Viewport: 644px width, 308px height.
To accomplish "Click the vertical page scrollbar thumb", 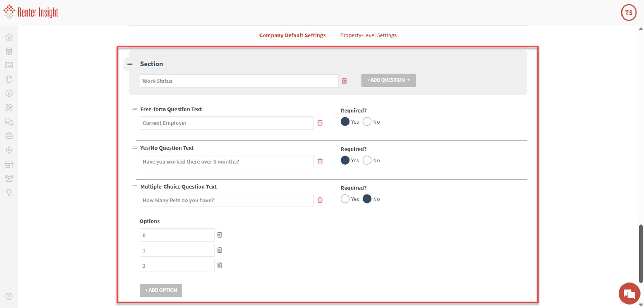I will [641, 253].
